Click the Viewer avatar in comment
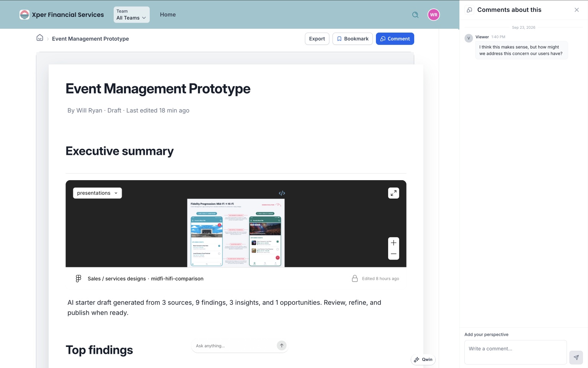Image resolution: width=588 pixels, height=368 pixels. point(469,38)
